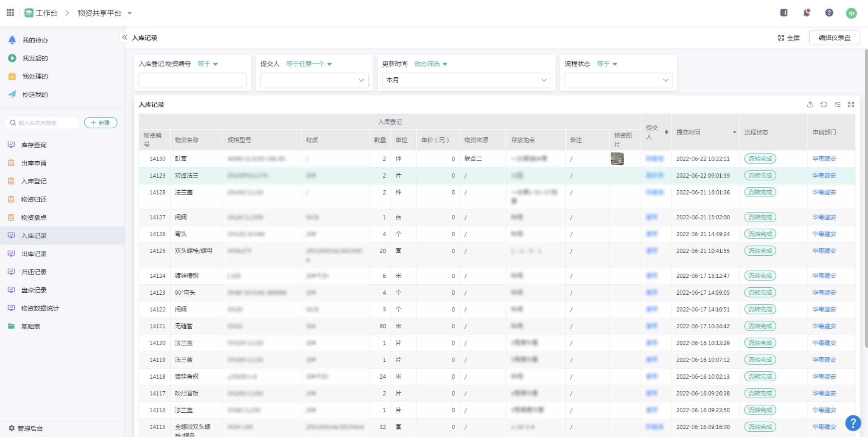Click the export icon above table
Image resolution: width=868 pixels, height=437 pixels.
tap(810, 105)
